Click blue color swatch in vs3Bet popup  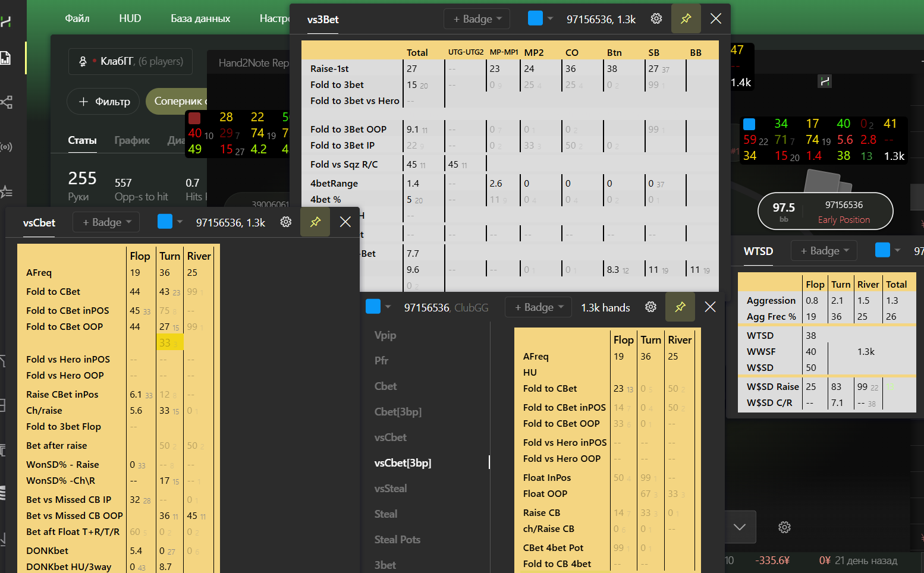535,18
